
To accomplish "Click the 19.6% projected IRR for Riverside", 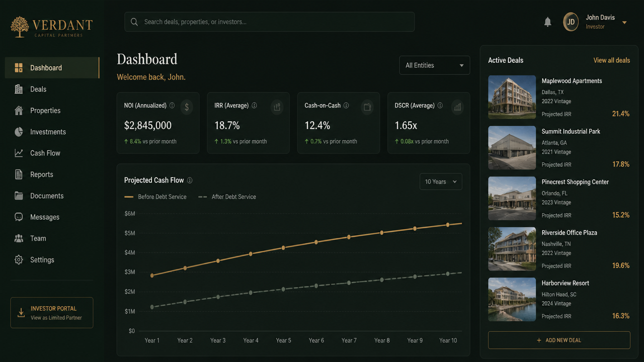I will click(x=621, y=265).
